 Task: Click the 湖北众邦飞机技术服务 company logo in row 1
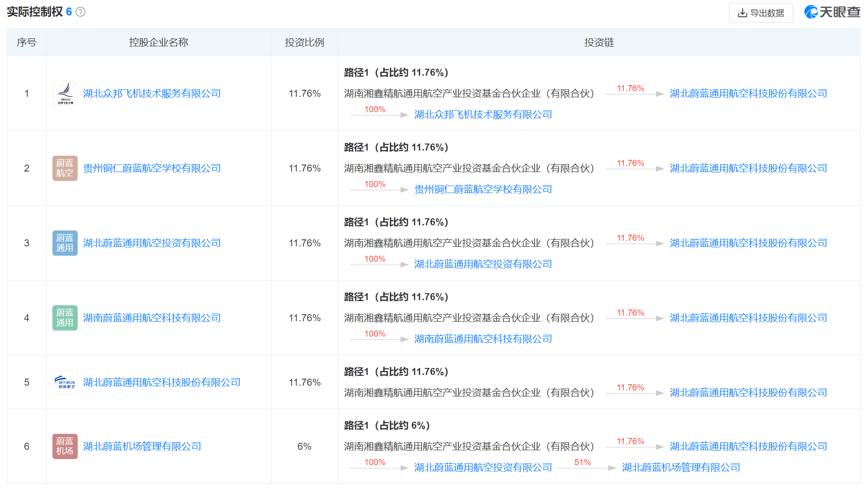pyautogui.click(x=65, y=93)
